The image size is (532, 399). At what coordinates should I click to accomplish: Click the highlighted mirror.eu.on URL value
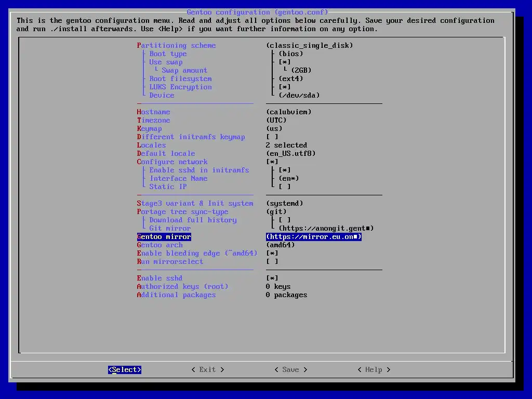pyautogui.click(x=314, y=236)
